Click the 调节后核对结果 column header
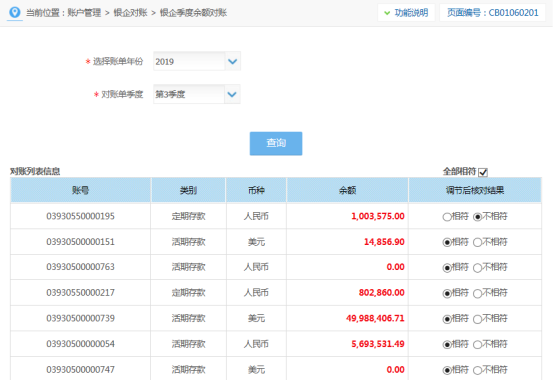This screenshot has height=380, width=554. 475,190
